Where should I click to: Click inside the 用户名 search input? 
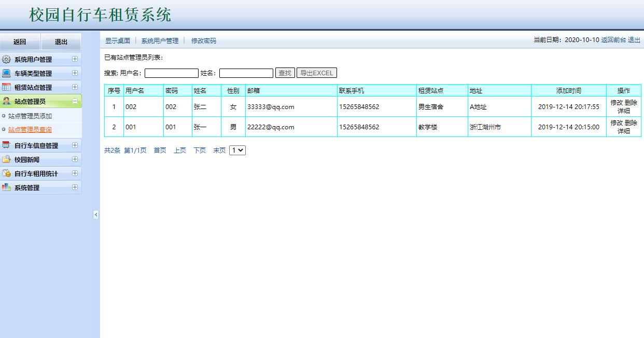(171, 73)
